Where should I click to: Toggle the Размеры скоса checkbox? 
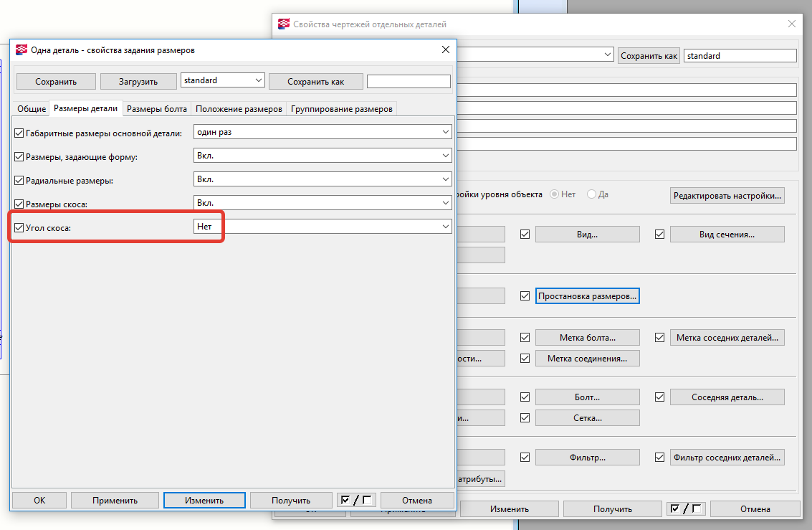click(x=19, y=204)
